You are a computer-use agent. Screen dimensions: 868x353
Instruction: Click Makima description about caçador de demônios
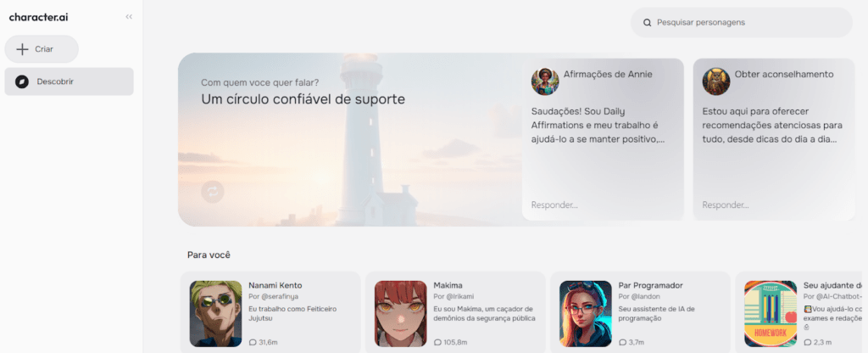point(484,314)
